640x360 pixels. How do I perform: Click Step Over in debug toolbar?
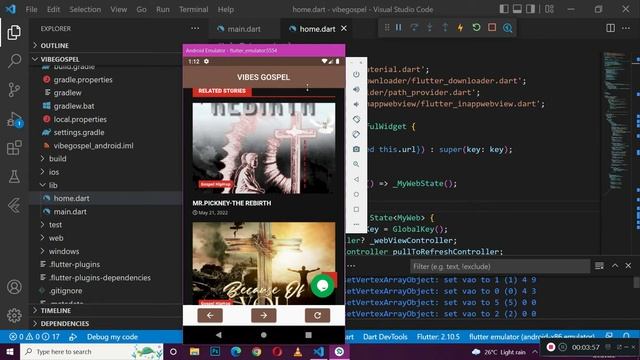[x=414, y=27]
